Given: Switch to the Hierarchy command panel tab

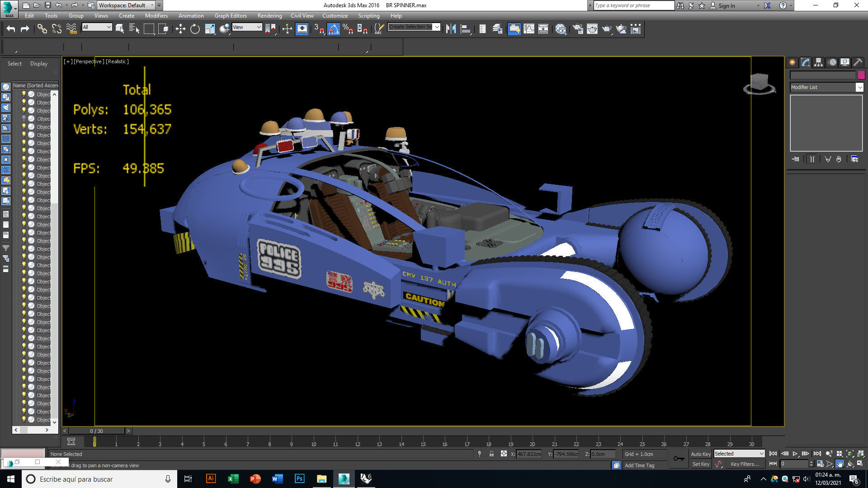Looking at the screenshot, I should (x=818, y=62).
